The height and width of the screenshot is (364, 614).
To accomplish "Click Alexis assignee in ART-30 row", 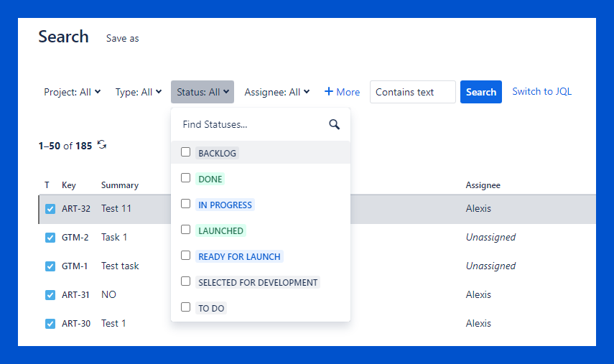I will (x=478, y=323).
